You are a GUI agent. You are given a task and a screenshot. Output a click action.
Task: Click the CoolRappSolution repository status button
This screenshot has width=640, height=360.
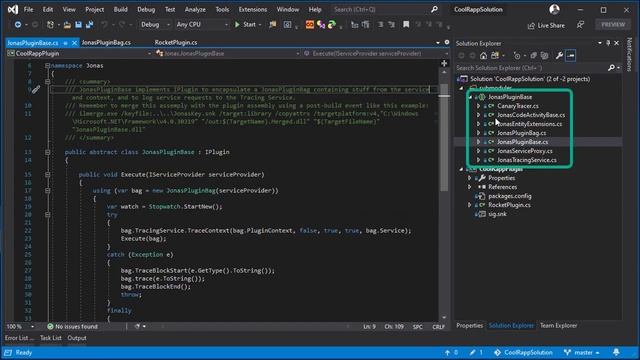point(523,352)
